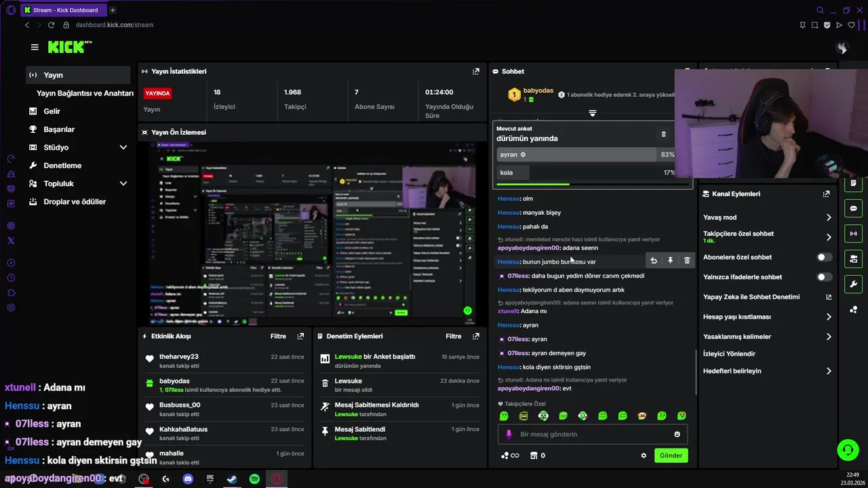Screen dimensions: 868x488
Task: Click the browser address bar URL
Action: [115, 25]
